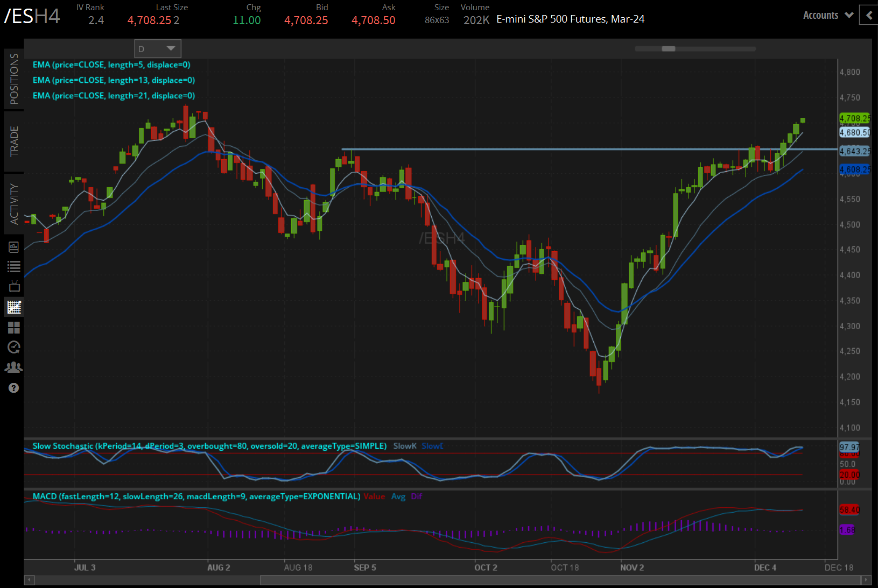Select the EMA length=21 study label
Screen dimensions: 878x588
point(114,96)
